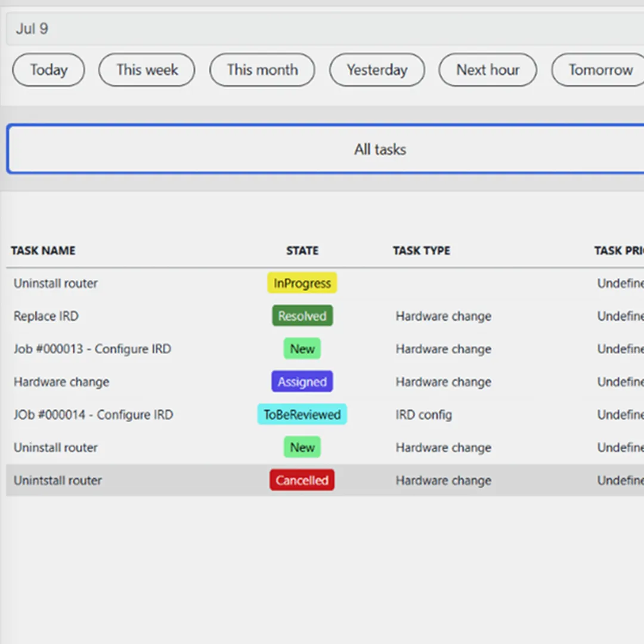Open JOb #000014 - Configure IRD task
Screen dimensions: 644x644
(93, 414)
